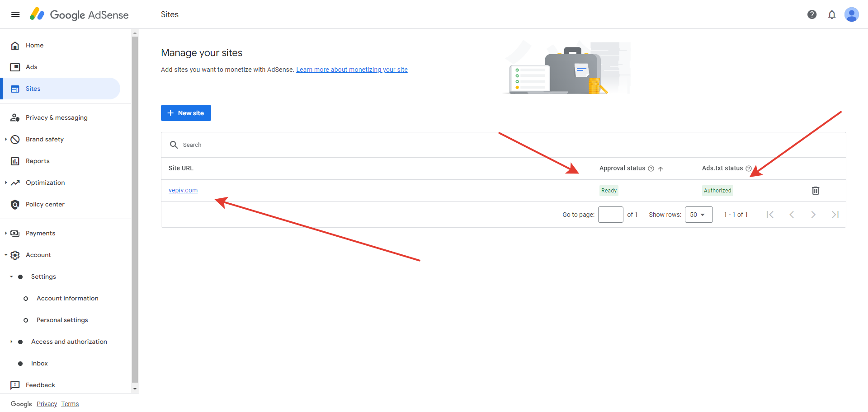Click the Go to page input
The height and width of the screenshot is (412, 868).
pos(611,215)
